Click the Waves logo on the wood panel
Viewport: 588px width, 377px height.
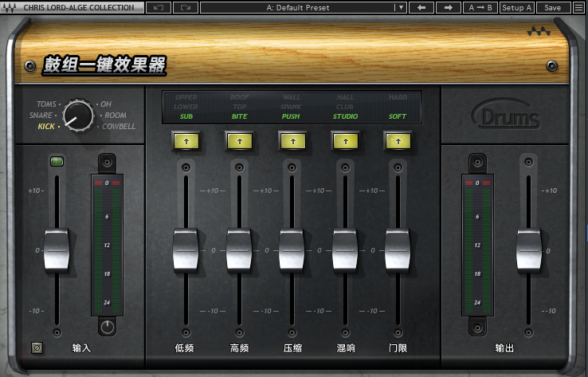(539, 32)
